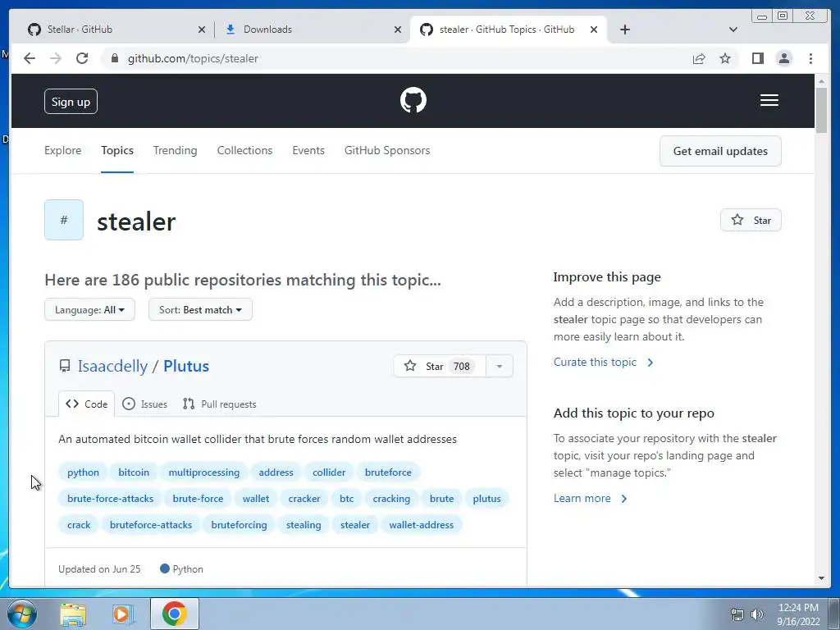Open the Sort: Best match dropdown
This screenshot has height=630, width=840.
pyautogui.click(x=200, y=309)
